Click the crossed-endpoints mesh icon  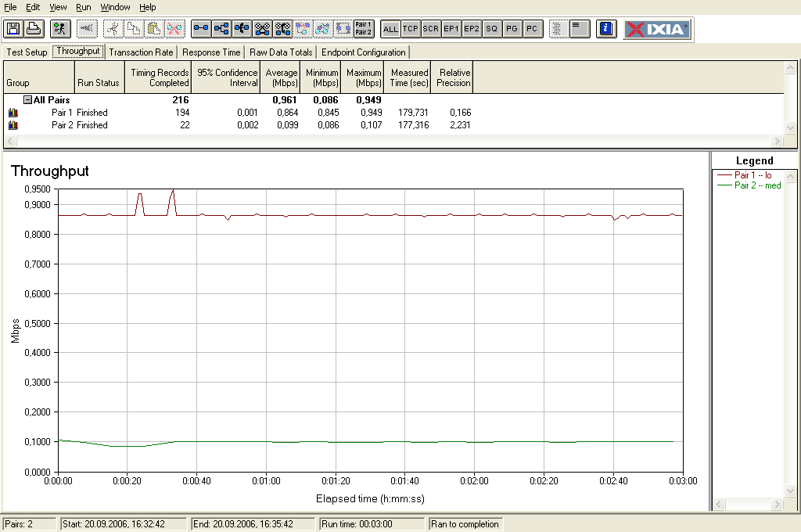(x=263, y=29)
